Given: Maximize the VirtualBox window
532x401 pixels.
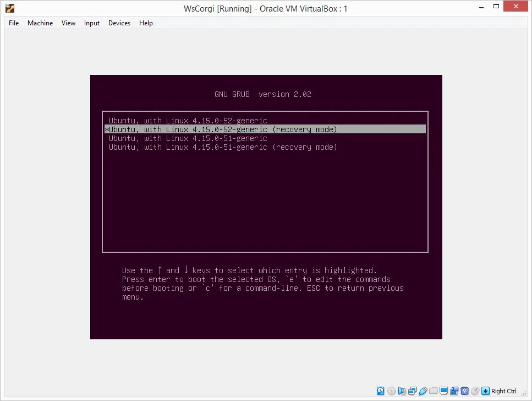Looking at the screenshot, I should (x=496, y=7).
